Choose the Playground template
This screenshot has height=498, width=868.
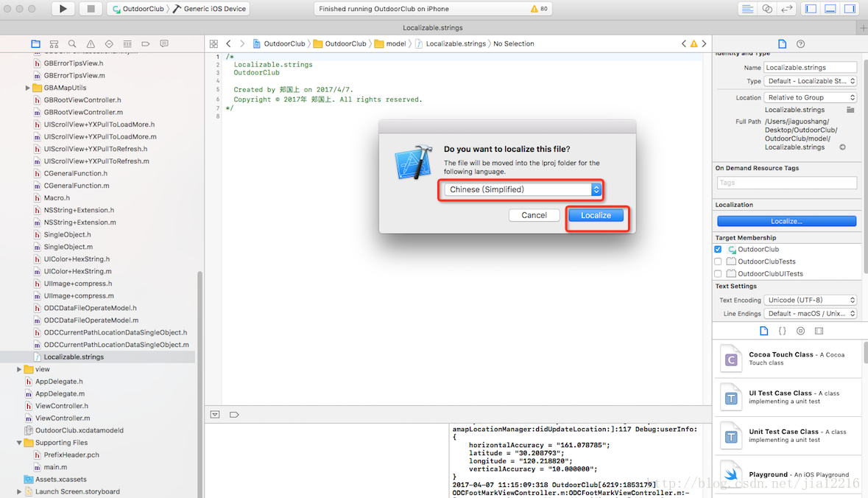pos(788,474)
